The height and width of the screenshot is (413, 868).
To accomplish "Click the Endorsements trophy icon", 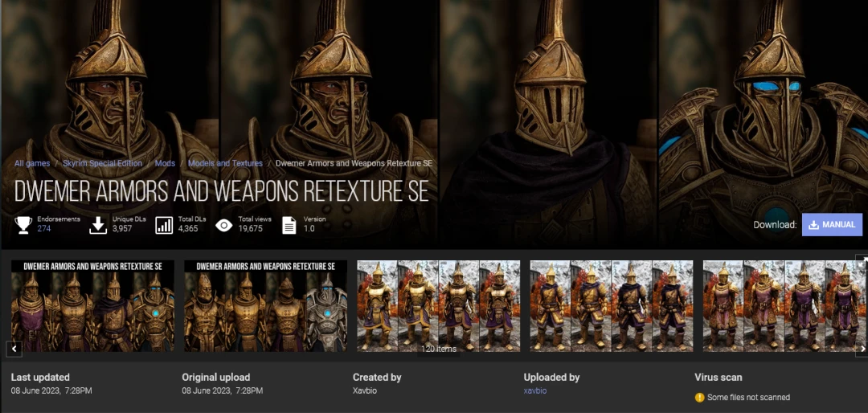I will click(23, 225).
